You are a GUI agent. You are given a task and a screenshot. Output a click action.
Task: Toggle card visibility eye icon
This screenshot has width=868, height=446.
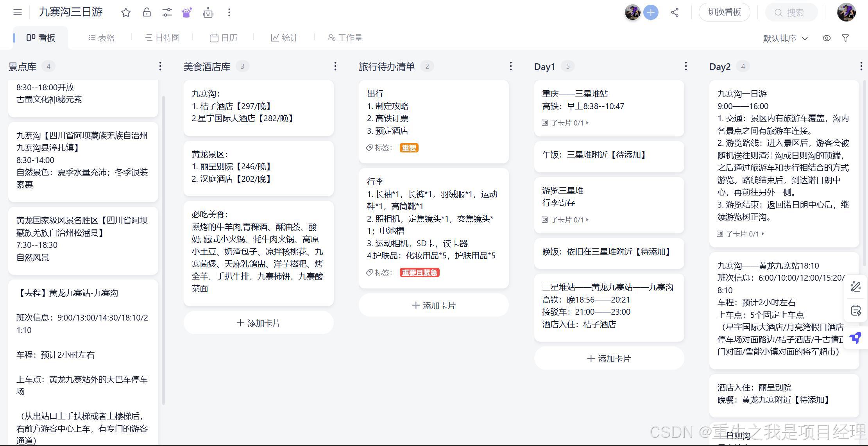(x=827, y=38)
